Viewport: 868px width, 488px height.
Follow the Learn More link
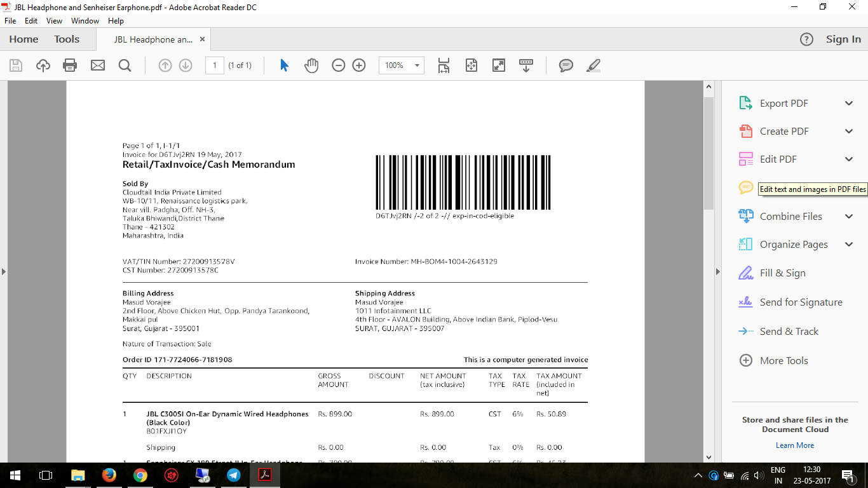794,445
